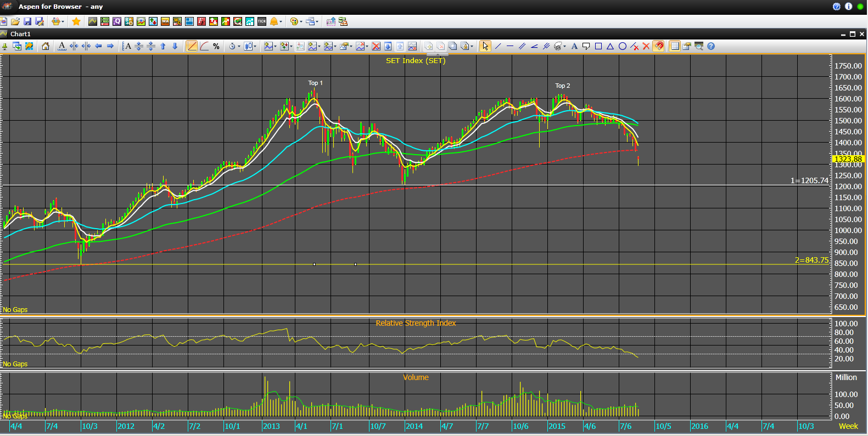868x436 pixels.
Task: Open the purple Q quote icon
Action: coord(117,21)
